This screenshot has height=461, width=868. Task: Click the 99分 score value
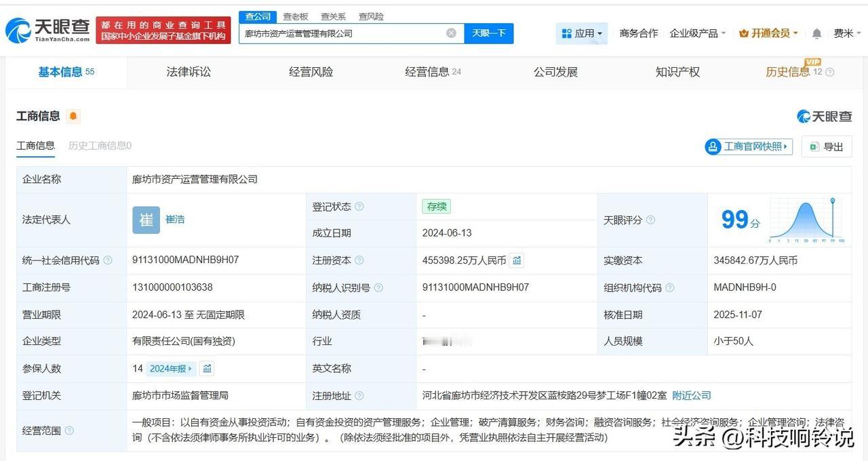pos(741,220)
